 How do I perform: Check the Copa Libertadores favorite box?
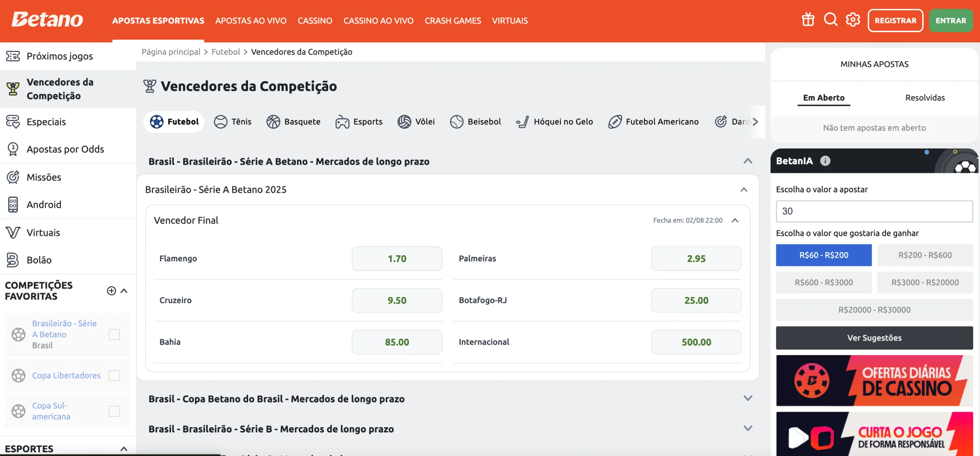[114, 376]
